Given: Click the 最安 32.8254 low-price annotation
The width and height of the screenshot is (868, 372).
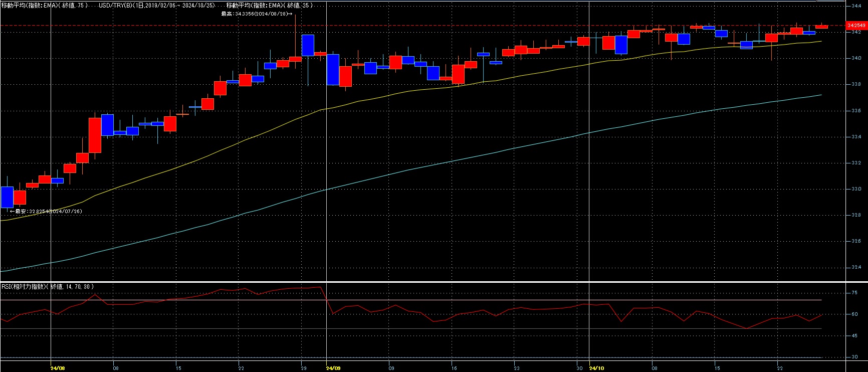Looking at the screenshot, I should coord(46,212).
